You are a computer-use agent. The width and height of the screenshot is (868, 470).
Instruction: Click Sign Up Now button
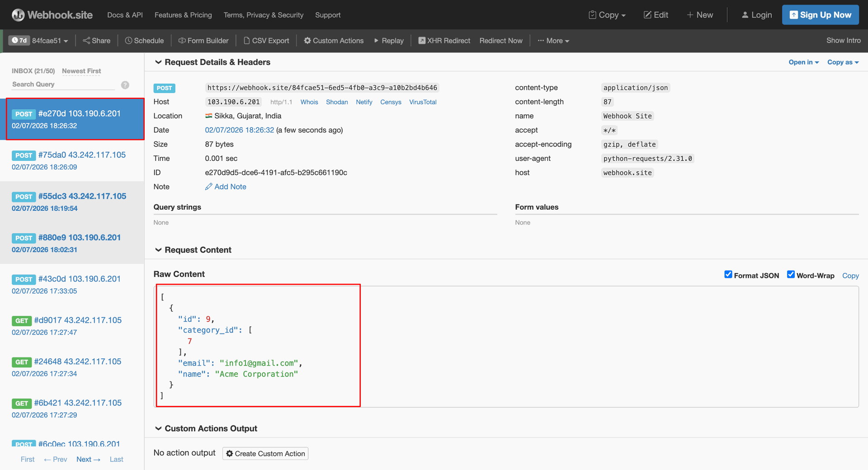coord(821,15)
